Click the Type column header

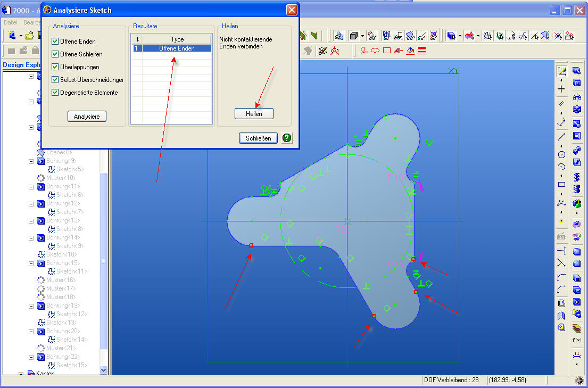(177, 39)
